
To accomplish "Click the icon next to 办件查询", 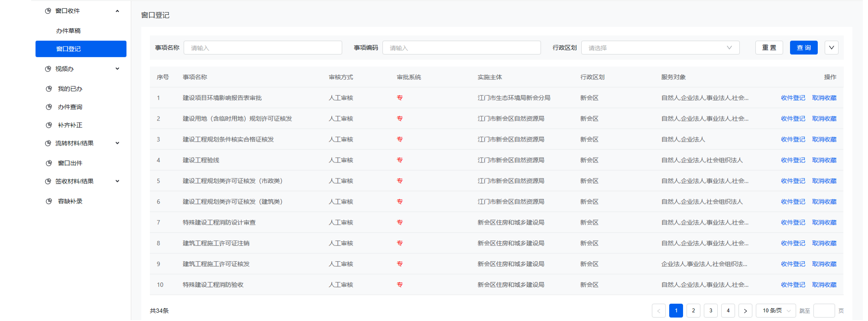I will pyautogui.click(x=49, y=107).
